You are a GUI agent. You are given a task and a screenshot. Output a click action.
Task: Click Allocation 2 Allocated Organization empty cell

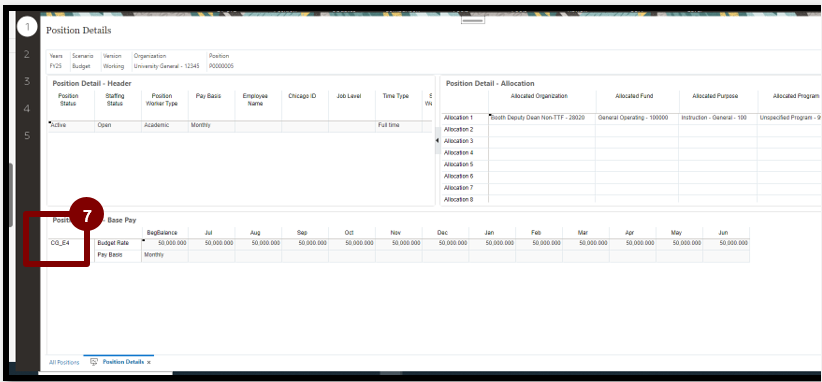[542, 129]
